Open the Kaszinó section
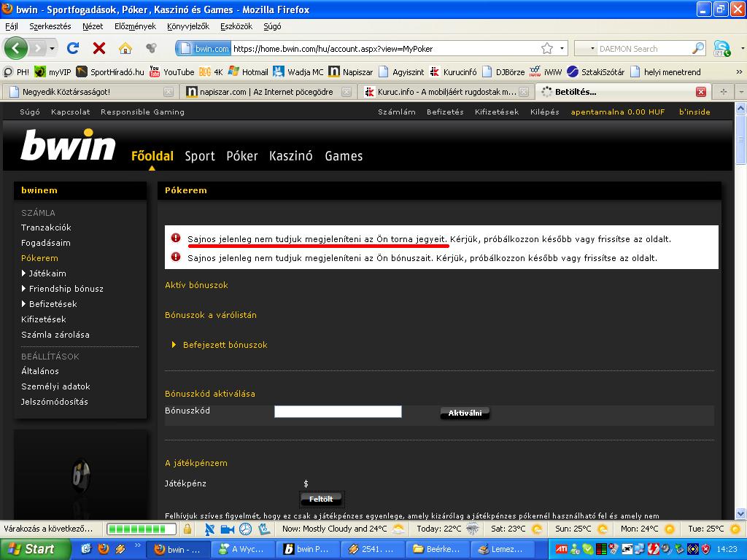Image resolution: width=747 pixels, height=560 pixels. 290,156
